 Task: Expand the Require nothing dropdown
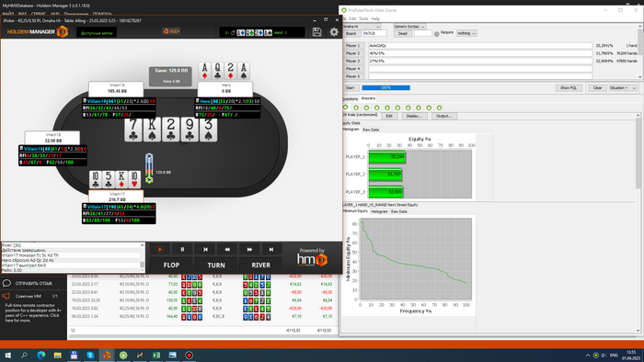coord(466,33)
